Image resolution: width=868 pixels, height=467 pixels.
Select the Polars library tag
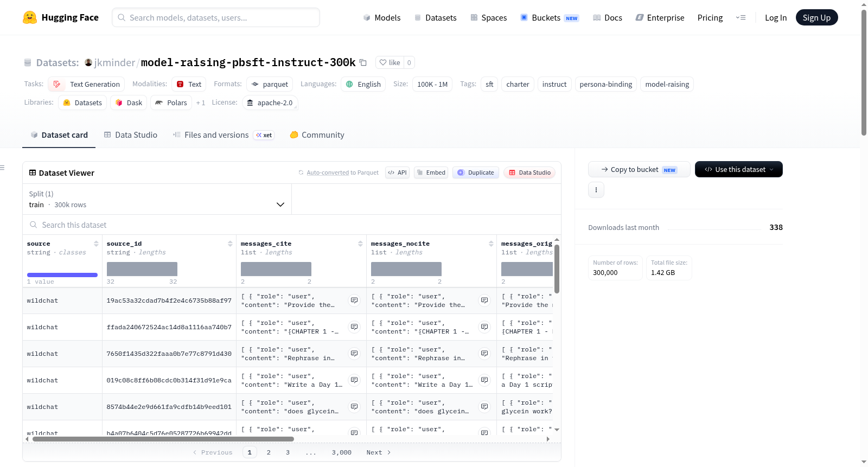pos(171,103)
